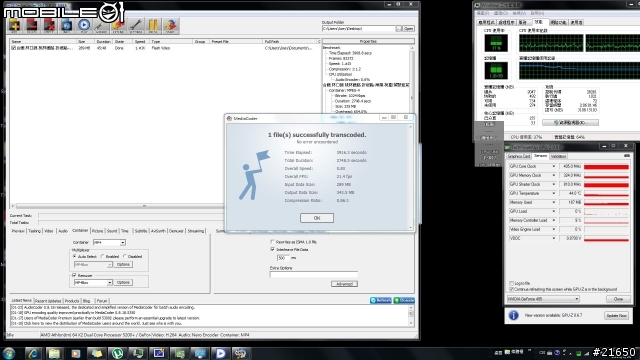The width and height of the screenshot is (640, 360).
Task: Open GPU Temperature sensor dropdown arrow
Action: tap(554, 193)
